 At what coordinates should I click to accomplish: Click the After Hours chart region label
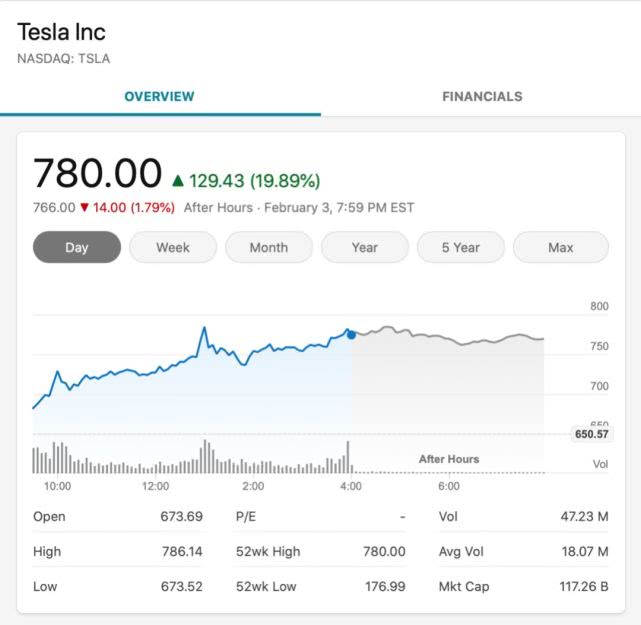[x=449, y=459]
